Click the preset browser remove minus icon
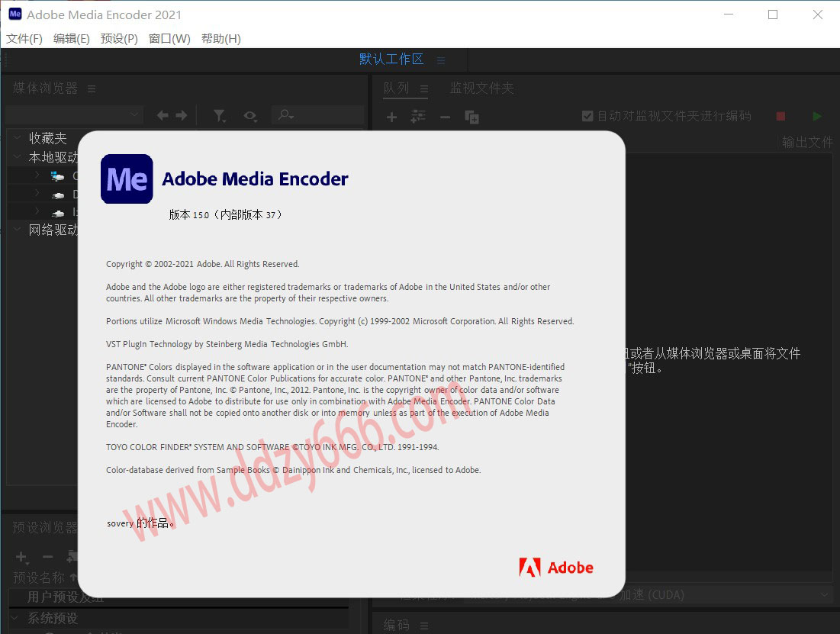Image resolution: width=840 pixels, height=634 pixels. click(x=47, y=558)
